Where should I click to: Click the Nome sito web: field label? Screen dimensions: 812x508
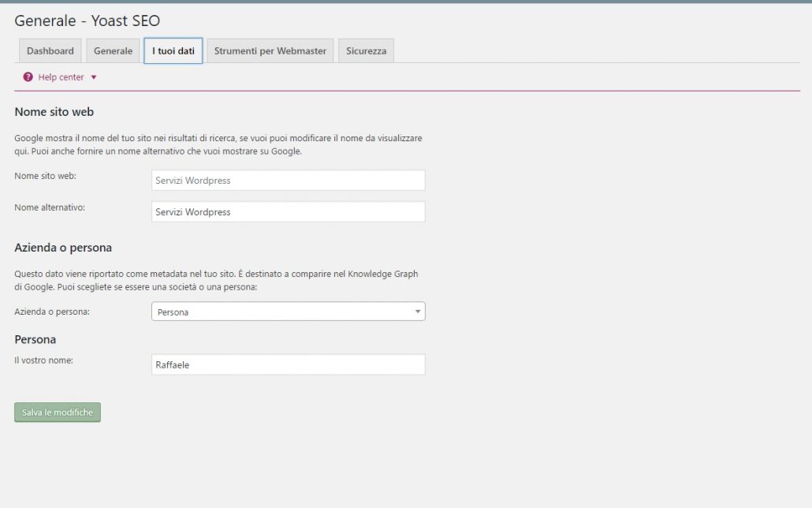coord(45,176)
